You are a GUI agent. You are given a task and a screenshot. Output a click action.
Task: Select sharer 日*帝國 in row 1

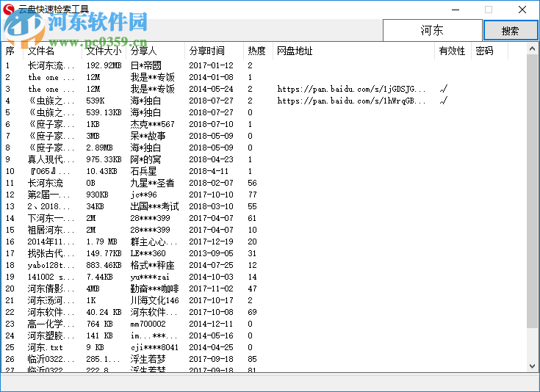(x=145, y=65)
